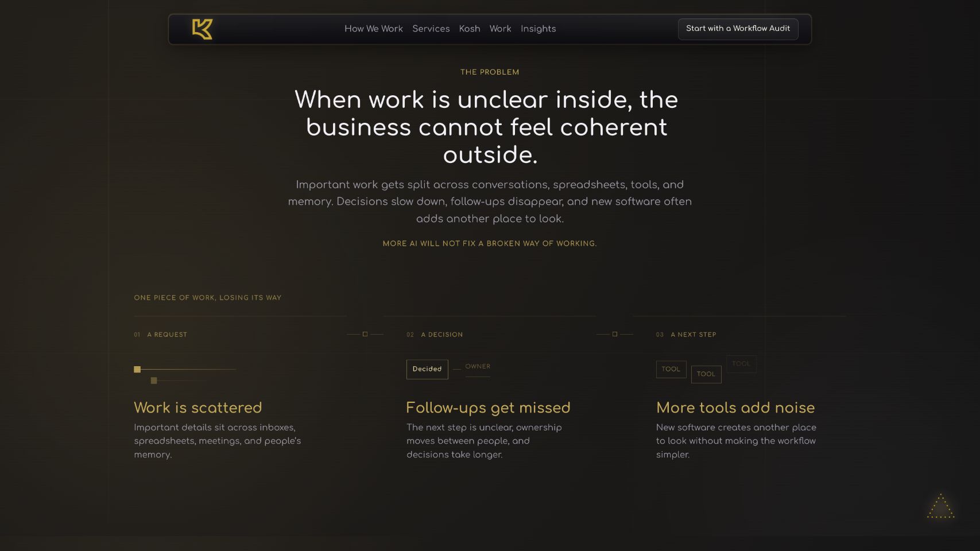Image resolution: width=980 pixels, height=551 pixels.
Task: Click Start with a Workflow Audit button
Action: (x=738, y=29)
